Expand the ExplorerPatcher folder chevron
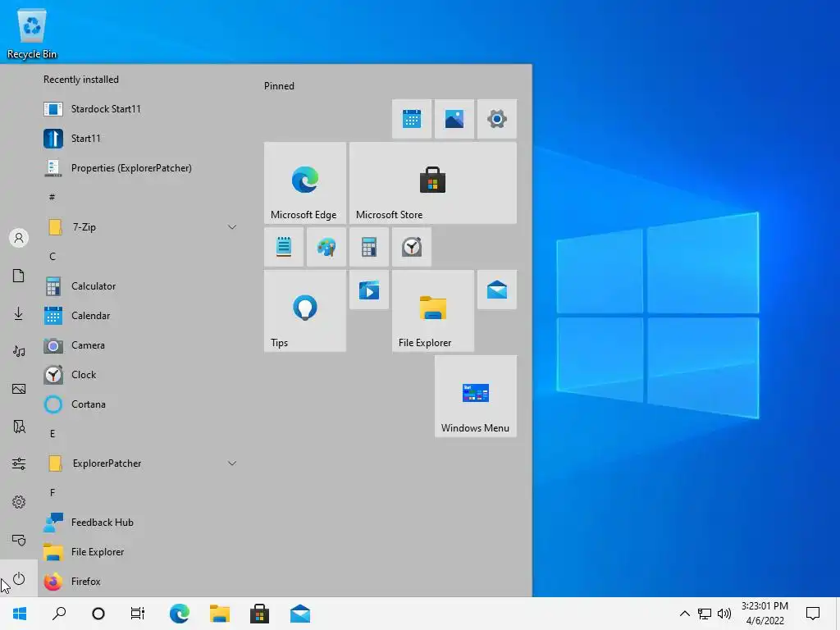840x630 pixels. tap(232, 463)
